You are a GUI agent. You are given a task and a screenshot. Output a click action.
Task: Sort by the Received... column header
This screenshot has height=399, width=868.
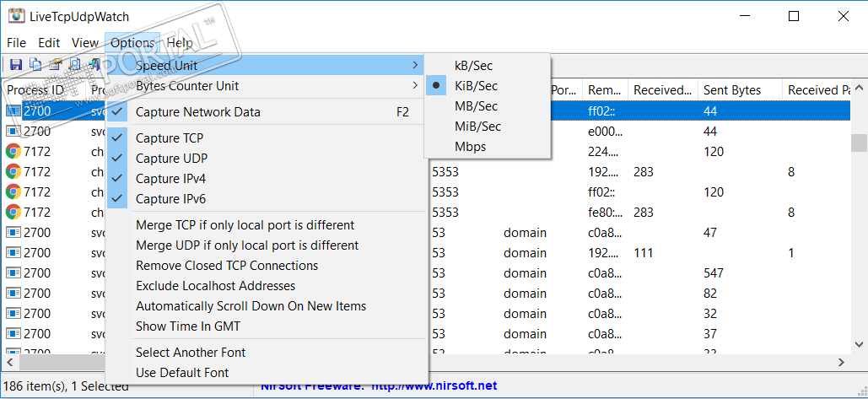(663, 90)
